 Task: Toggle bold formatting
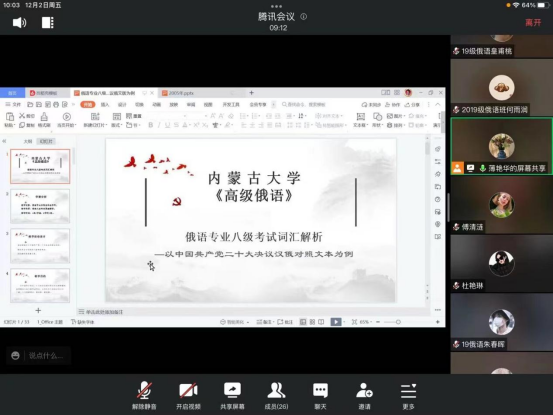(151, 125)
